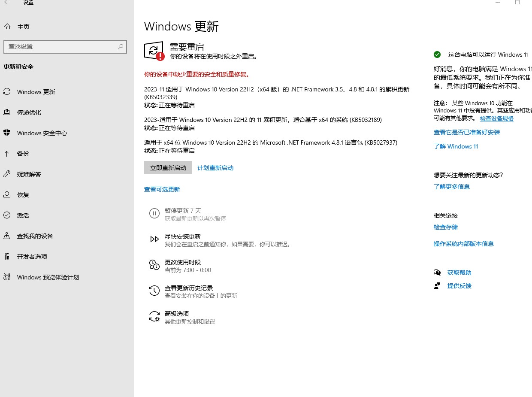Click the 了解 Windows 11 link
The image size is (532, 397).
[456, 146]
